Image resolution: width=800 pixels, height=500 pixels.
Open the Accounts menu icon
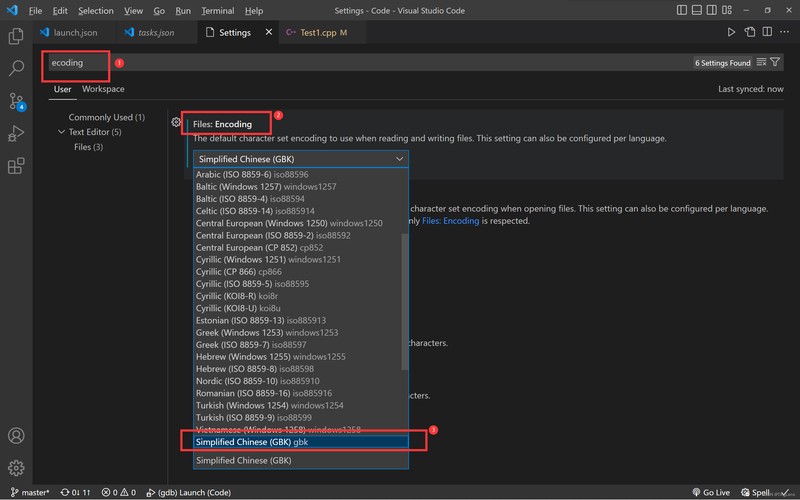pos(16,436)
